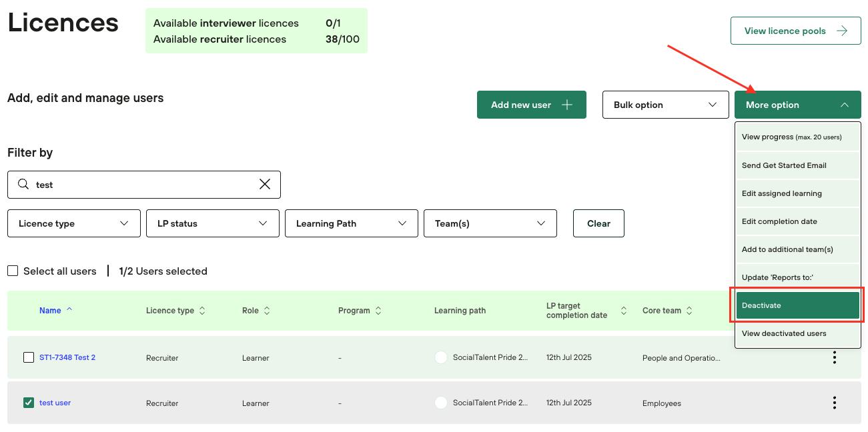Expand the Licence type filter dropdown
The image size is (868, 432).
pyautogui.click(x=73, y=223)
